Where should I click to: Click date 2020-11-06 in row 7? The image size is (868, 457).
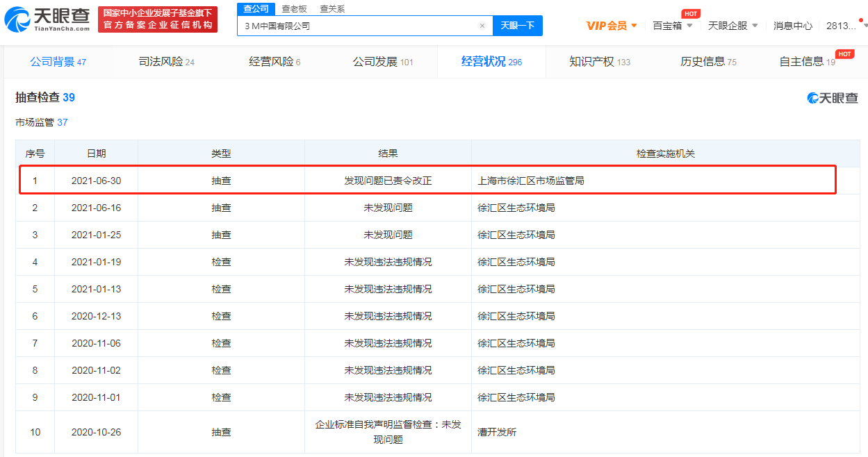point(96,343)
